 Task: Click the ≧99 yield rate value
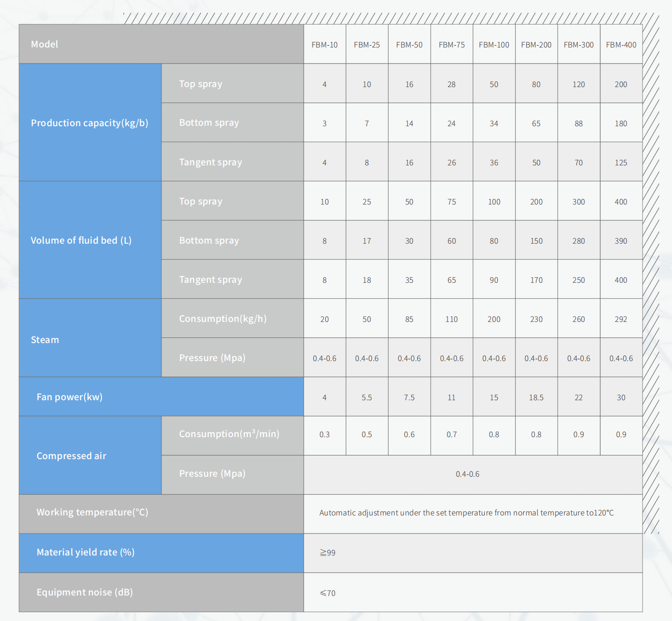[327, 553]
